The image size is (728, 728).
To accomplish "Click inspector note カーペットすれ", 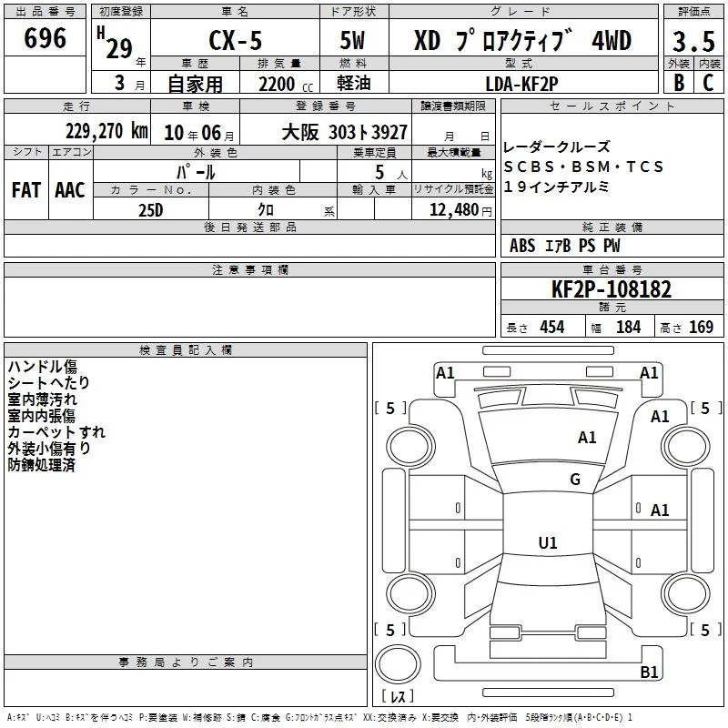I will 56,431.
